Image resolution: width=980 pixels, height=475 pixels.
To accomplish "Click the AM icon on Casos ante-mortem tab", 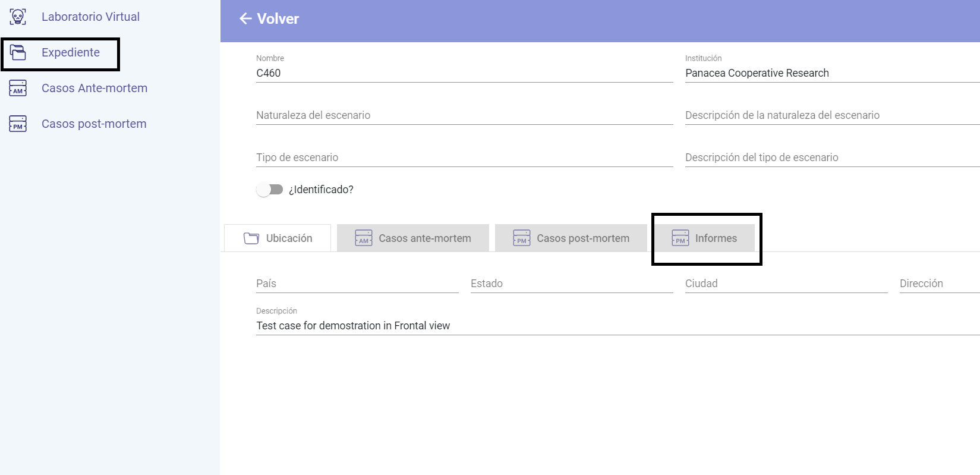I will (x=363, y=238).
